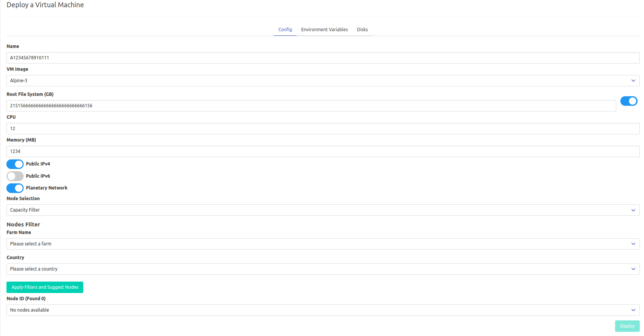
Task: Click the Root File System input field
Action: click(311, 106)
